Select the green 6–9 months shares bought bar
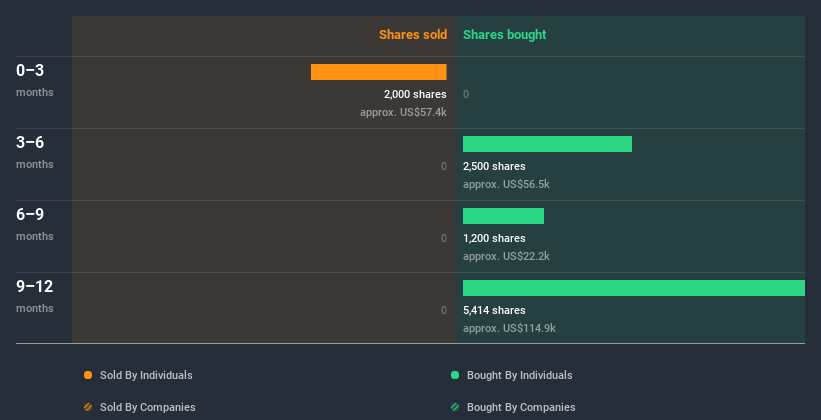 pyautogui.click(x=503, y=216)
